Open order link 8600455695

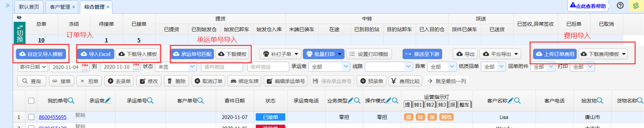pyautogui.click(x=53, y=117)
